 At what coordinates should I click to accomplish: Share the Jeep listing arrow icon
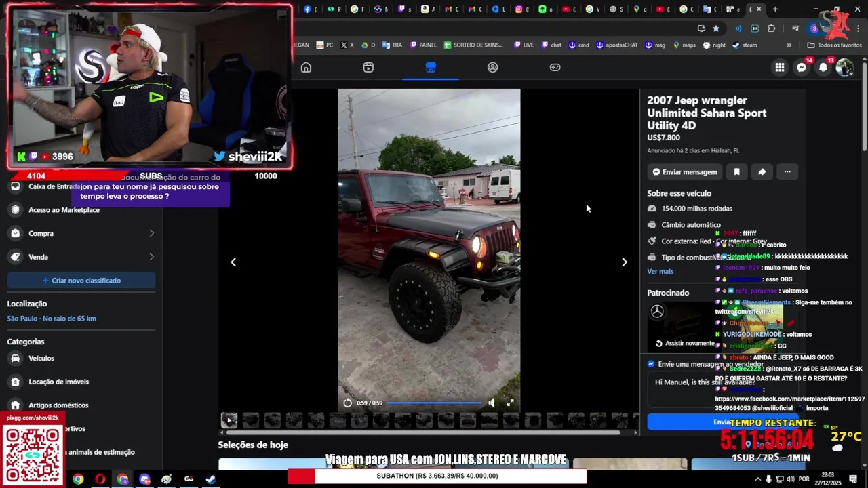click(x=762, y=171)
